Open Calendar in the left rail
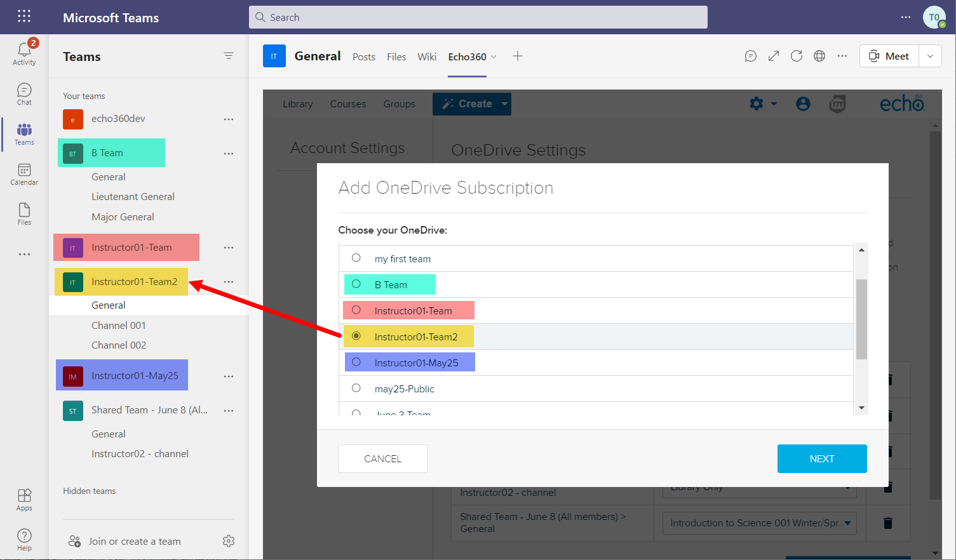956x560 pixels. pyautogui.click(x=24, y=174)
